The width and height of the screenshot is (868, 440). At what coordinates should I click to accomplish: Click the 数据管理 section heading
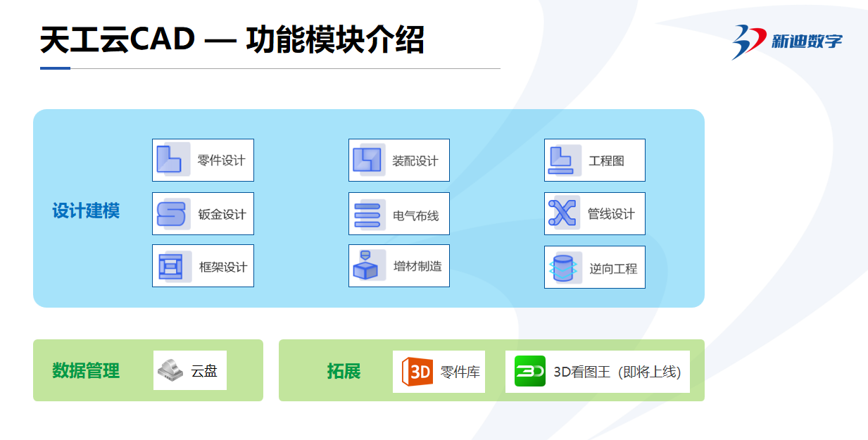86,371
